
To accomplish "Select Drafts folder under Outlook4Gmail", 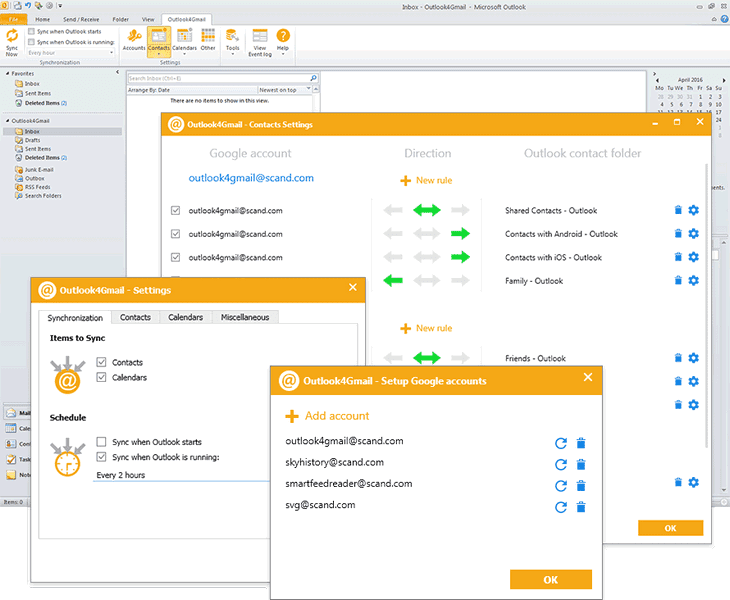I will click(x=33, y=140).
